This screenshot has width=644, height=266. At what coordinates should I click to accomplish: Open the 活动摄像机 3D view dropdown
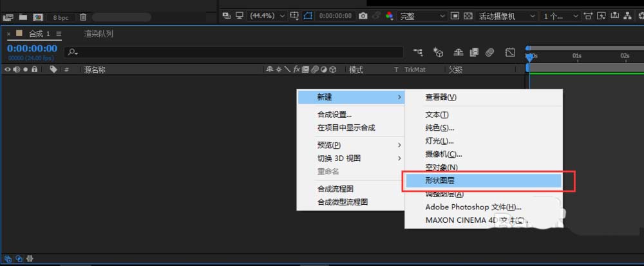pyautogui.click(x=507, y=16)
